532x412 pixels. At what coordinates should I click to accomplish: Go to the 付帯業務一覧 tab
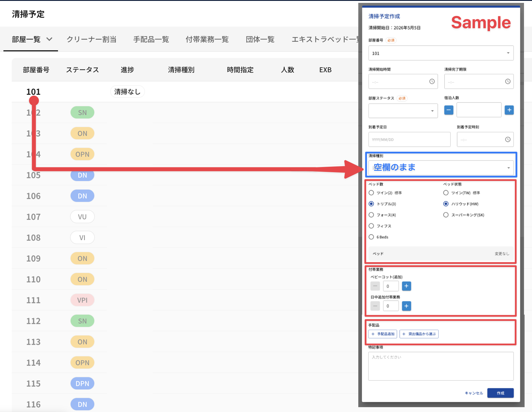[207, 39]
